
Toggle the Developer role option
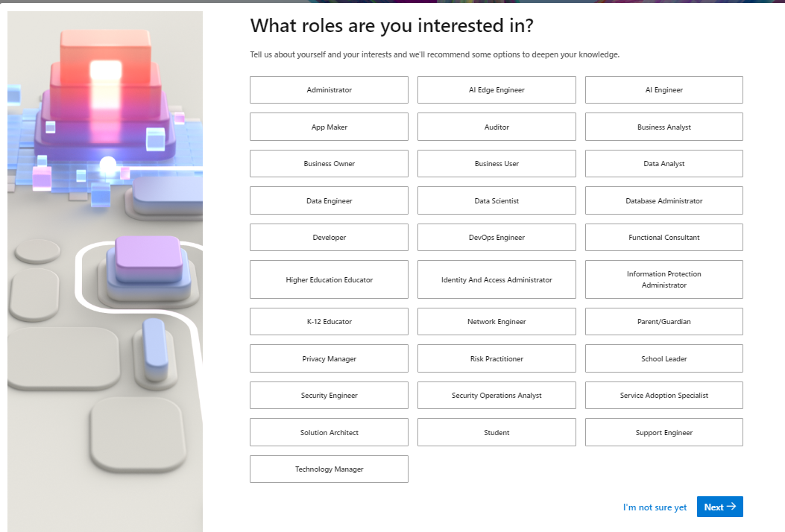tap(329, 238)
